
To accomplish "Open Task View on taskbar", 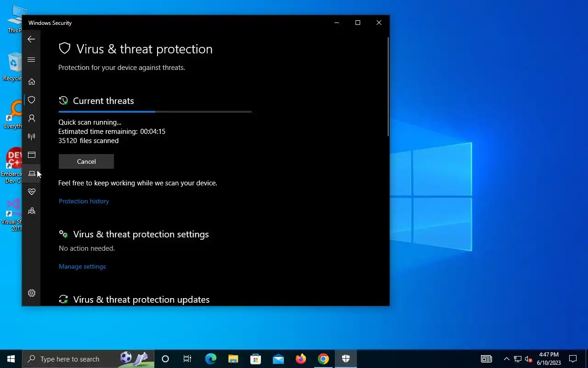I will (187, 359).
